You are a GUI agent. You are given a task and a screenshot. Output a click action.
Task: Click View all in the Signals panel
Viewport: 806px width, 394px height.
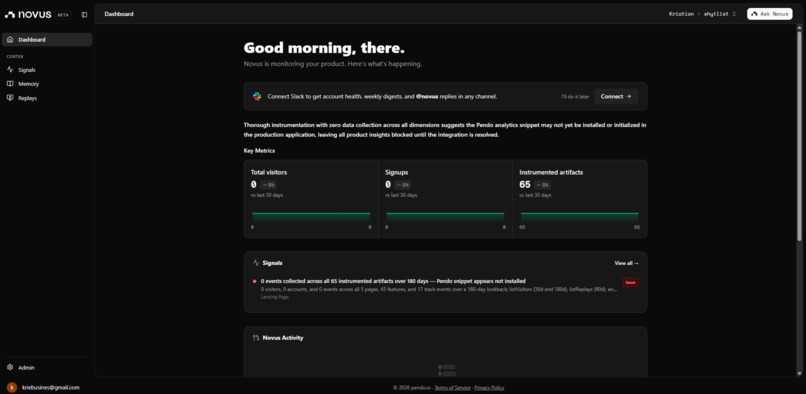(x=626, y=263)
